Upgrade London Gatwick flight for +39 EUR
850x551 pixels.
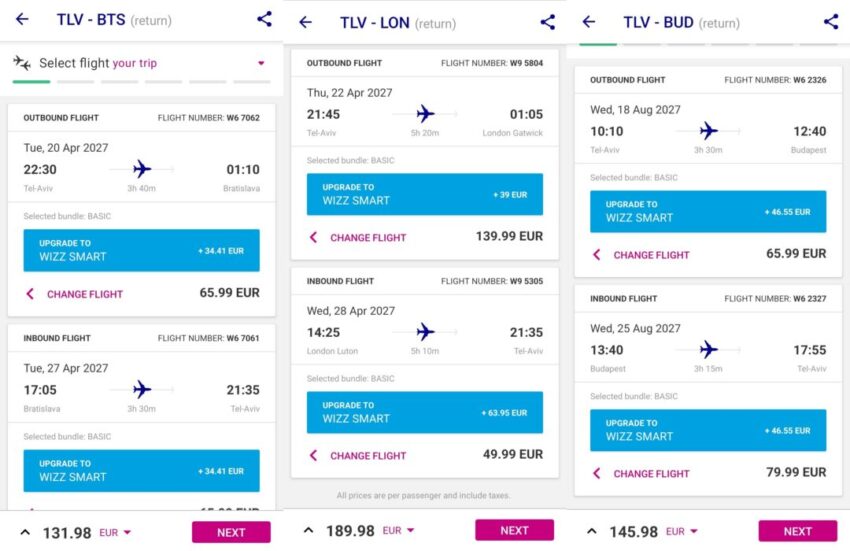(x=425, y=194)
